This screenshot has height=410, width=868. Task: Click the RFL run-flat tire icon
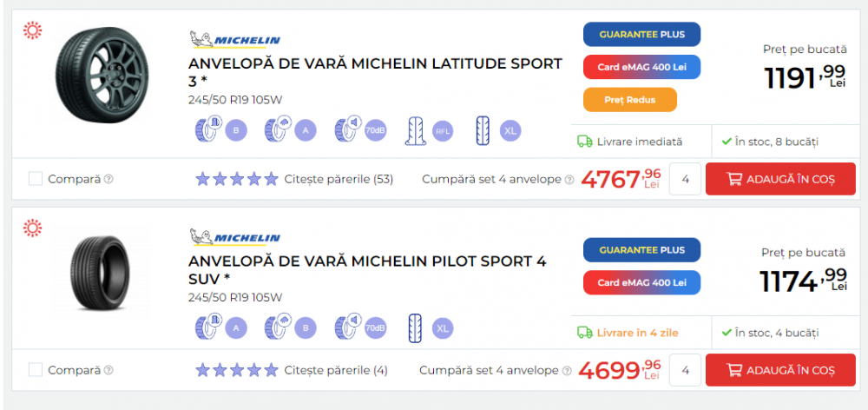(x=418, y=131)
